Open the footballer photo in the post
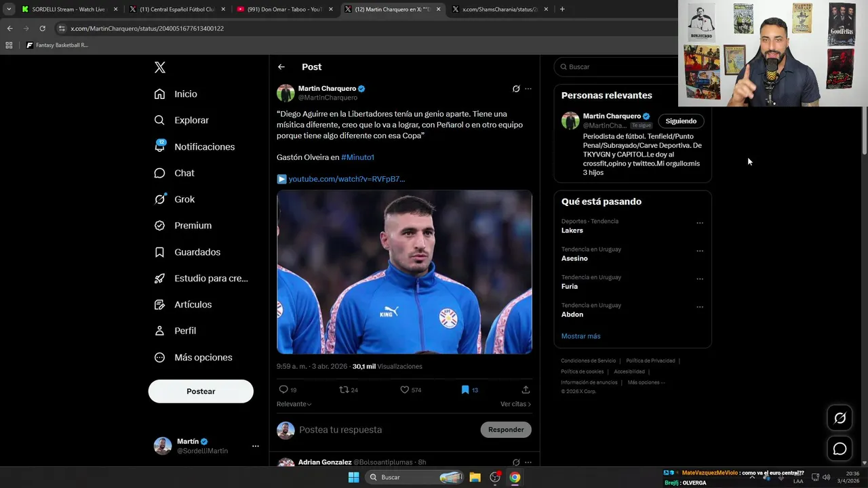This screenshot has width=868, height=488. 404,272
